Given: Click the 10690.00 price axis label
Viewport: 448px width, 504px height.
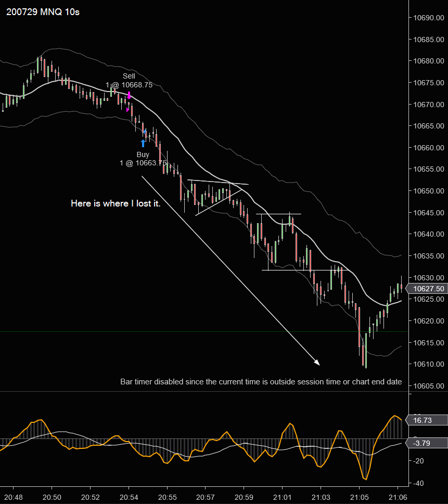Looking at the screenshot, I should 428,18.
